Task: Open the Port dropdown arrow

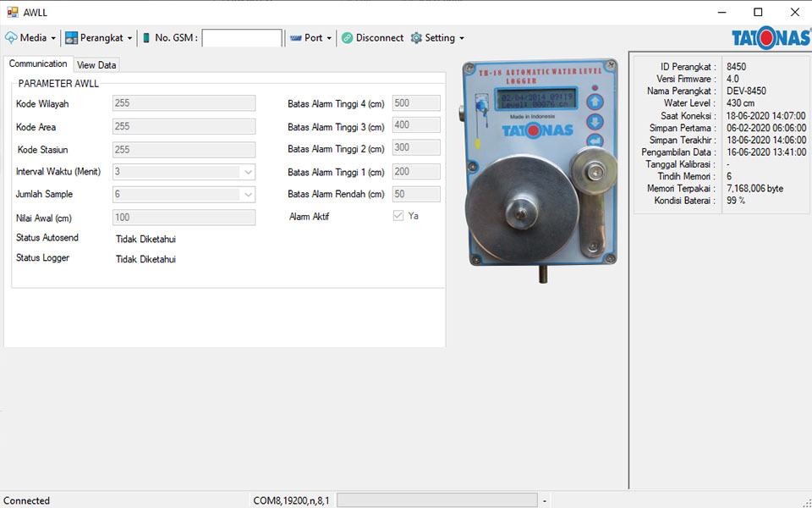Action: click(329, 38)
